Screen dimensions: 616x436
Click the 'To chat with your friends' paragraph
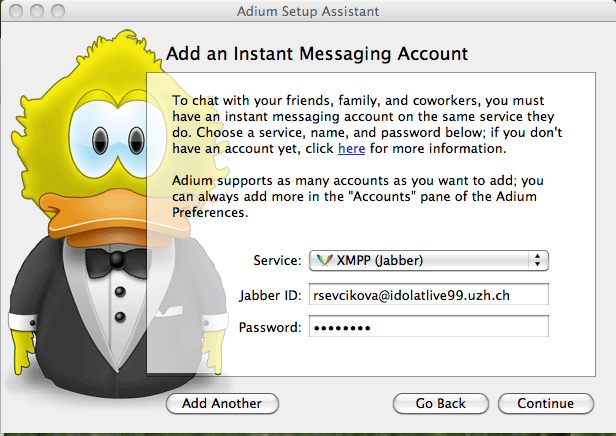[367, 125]
